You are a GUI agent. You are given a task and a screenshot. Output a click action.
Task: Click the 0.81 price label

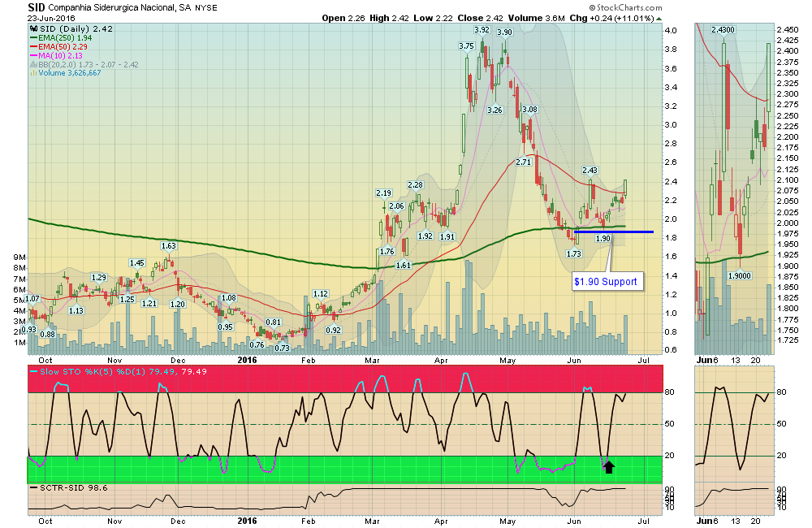(x=274, y=322)
